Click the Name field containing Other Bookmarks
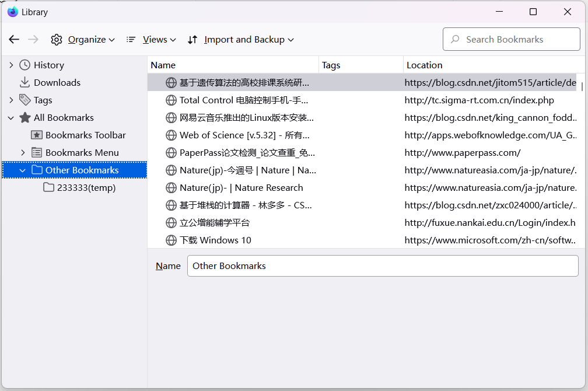Viewport: 588px width, 391px height. (x=383, y=266)
